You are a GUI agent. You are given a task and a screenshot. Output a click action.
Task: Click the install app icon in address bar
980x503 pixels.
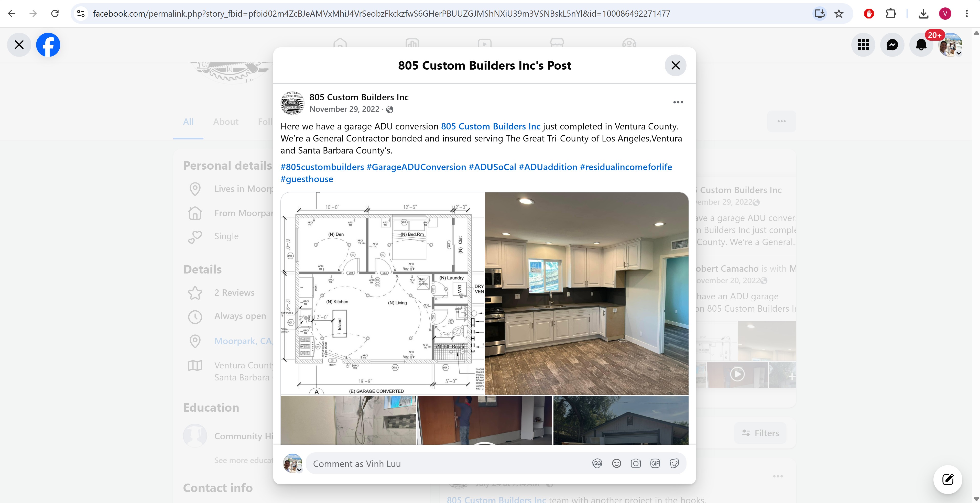click(x=820, y=14)
